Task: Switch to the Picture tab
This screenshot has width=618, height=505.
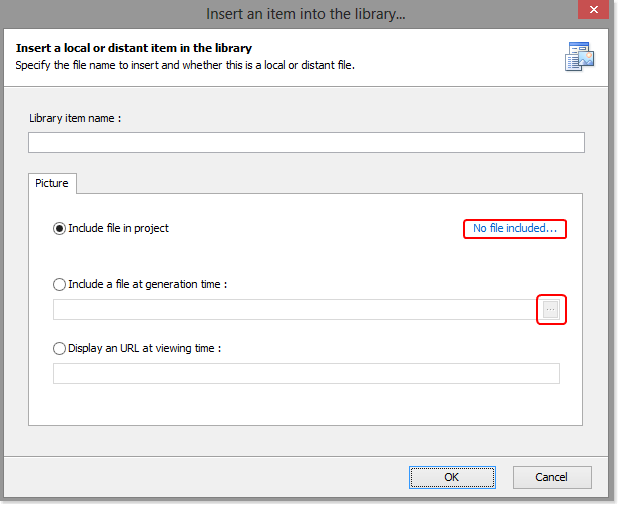Action: [52, 184]
